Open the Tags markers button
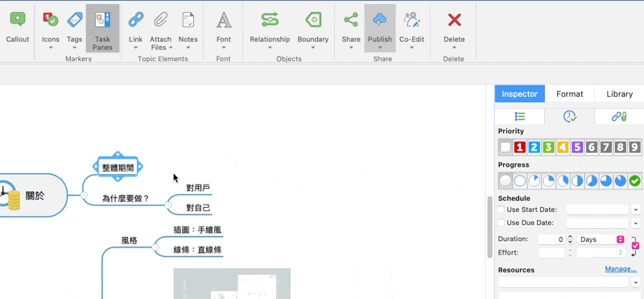Screen dimensions: 644x299 (x=74, y=19)
